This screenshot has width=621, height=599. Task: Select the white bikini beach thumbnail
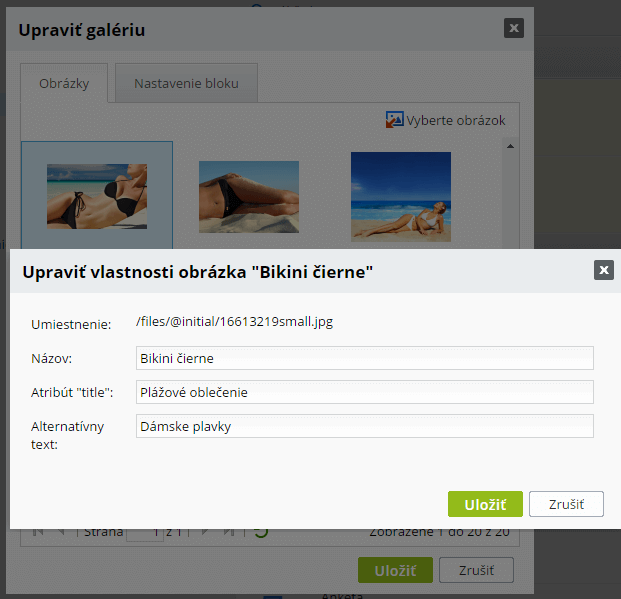[400, 196]
